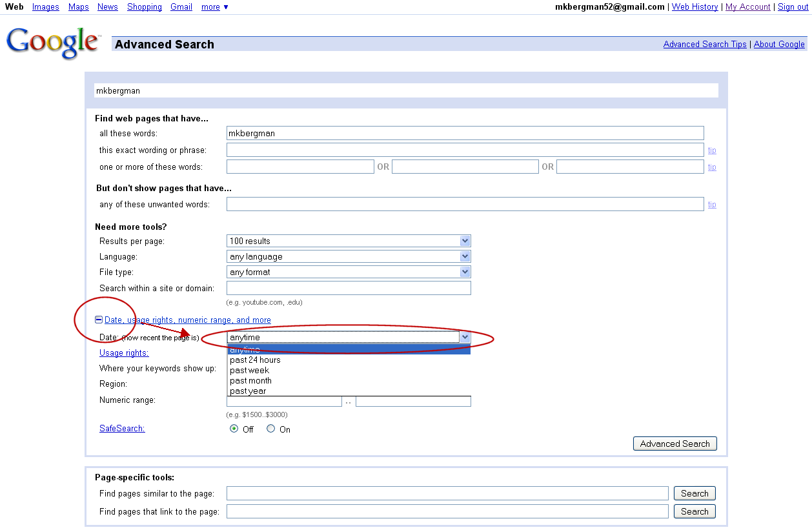Open the My Account link
Viewport: 812px width, 532px height.
coord(748,6)
